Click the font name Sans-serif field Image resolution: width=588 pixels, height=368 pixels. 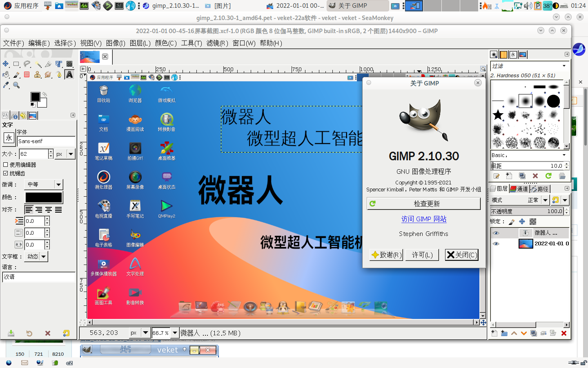click(x=47, y=141)
